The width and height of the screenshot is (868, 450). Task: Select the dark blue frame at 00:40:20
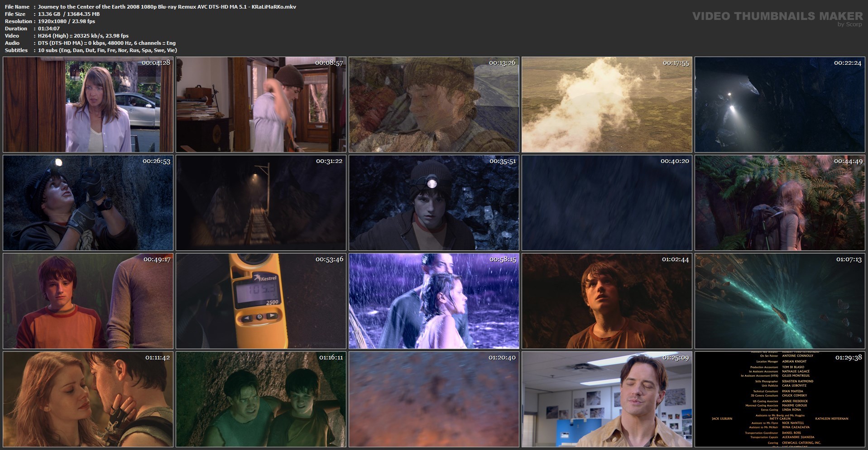click(607, 203)
